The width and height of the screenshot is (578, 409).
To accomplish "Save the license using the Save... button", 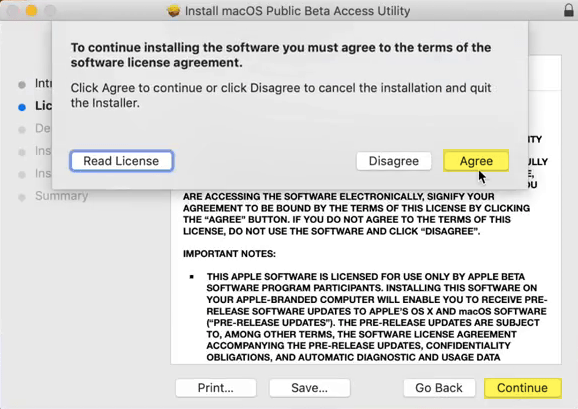I will coord(309,388).
